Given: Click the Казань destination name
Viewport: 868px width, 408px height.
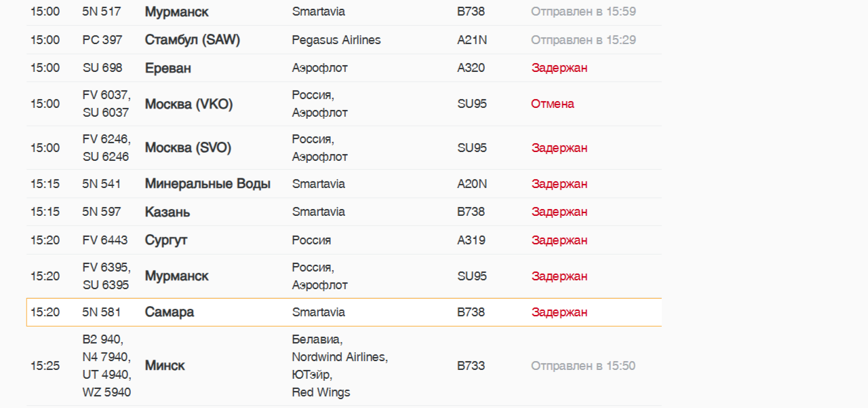Looking at the screenshot, I should [167, 212].
